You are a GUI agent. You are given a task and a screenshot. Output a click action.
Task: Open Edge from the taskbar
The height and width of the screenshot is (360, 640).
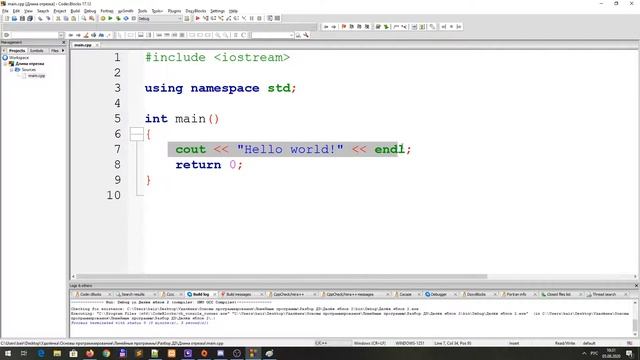pos(41,353)
